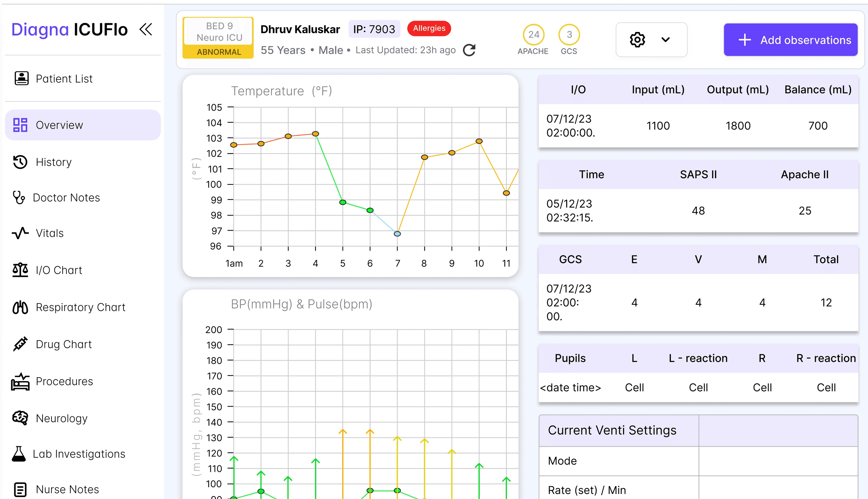Click Current Venti Settings header
868x499 pixels.
[x=612, y=430]
